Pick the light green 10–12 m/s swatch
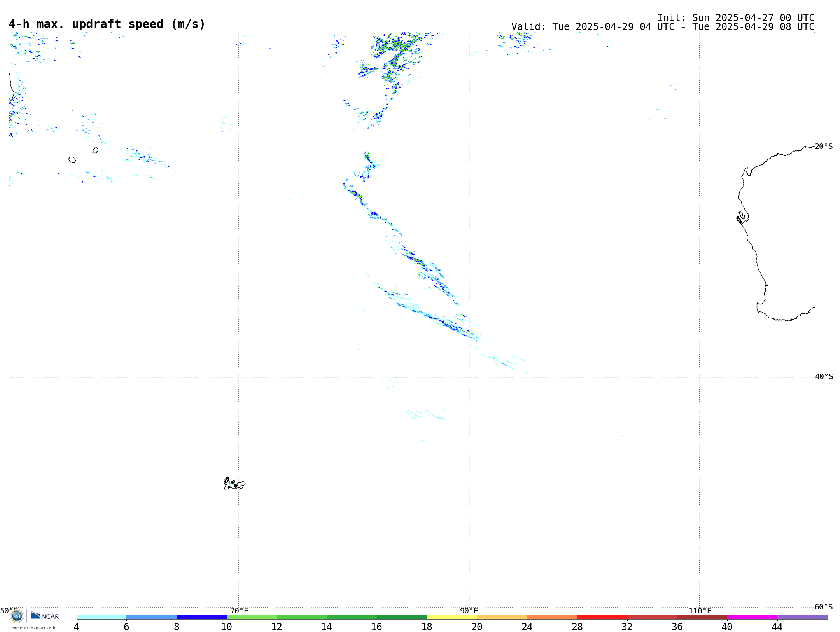 tap(252, 617)
